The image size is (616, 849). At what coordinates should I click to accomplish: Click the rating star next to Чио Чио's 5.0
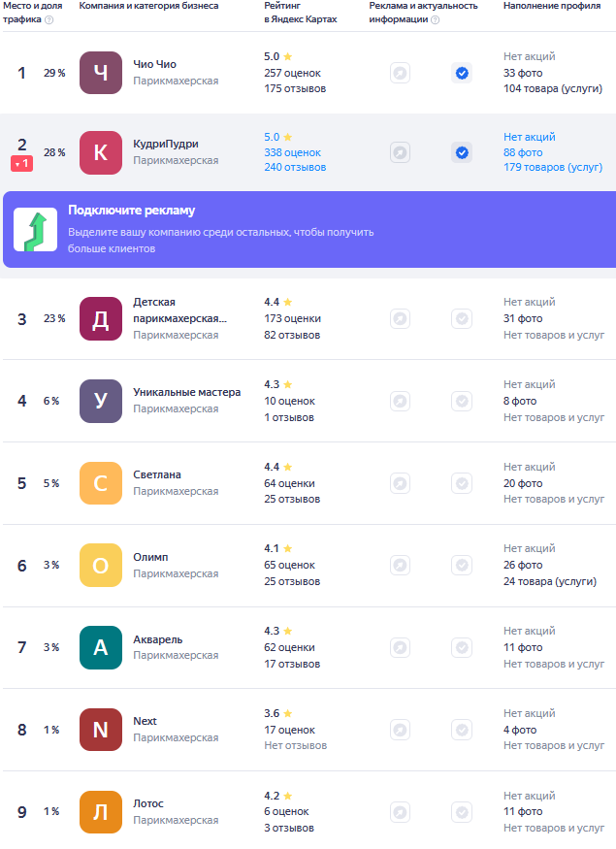[x=288, y=56]
